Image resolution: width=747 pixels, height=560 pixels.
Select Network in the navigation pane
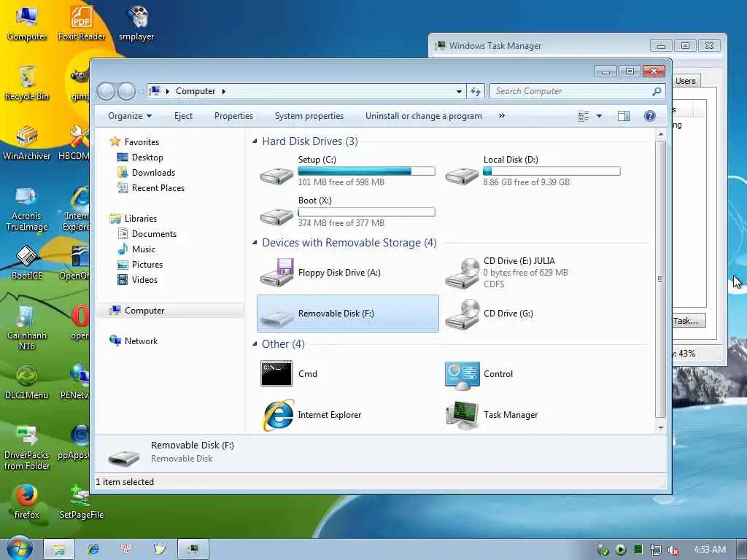point(141,341)
